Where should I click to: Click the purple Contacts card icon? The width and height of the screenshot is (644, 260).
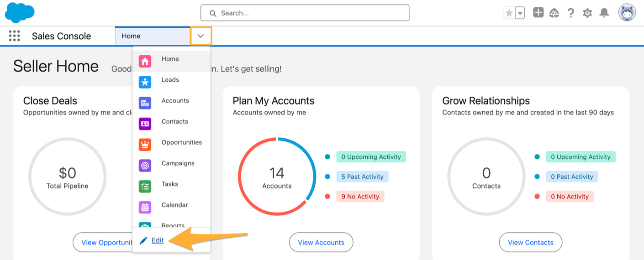click(145, 124)
